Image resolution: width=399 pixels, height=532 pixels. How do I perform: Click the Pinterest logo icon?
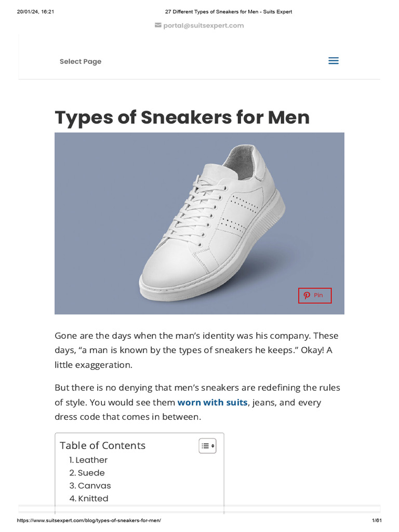point(307,295)
